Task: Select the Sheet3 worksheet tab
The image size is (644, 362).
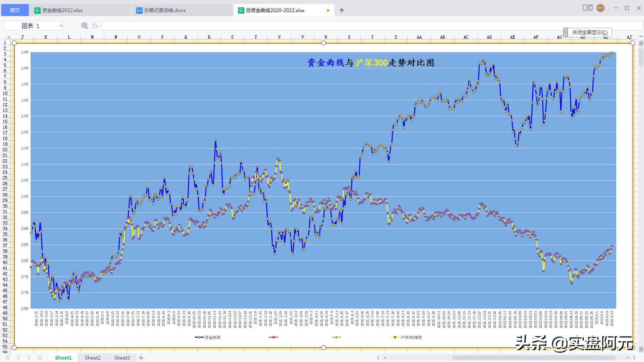Action: coord(122,358)
